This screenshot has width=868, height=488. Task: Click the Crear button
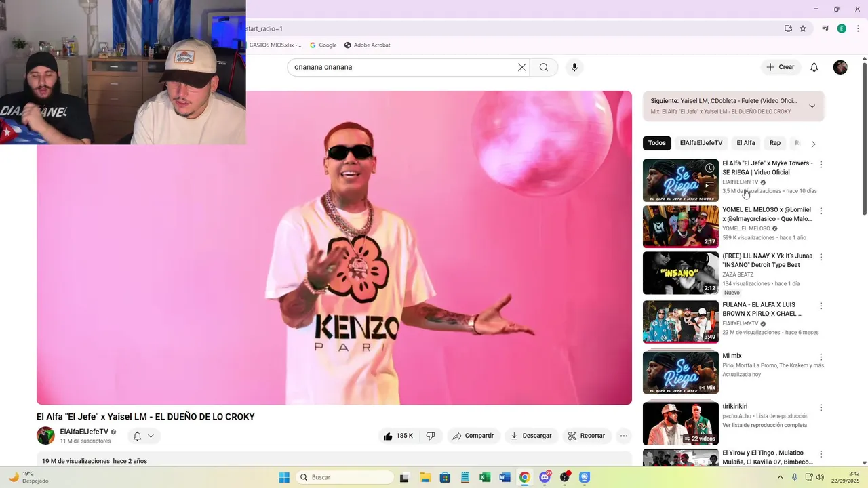781,67
